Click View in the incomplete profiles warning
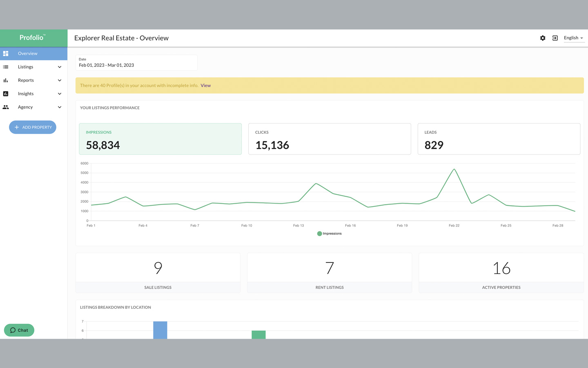Image resolution: width=588 pixels, height=368 pixels. click(x=205, y=85)
